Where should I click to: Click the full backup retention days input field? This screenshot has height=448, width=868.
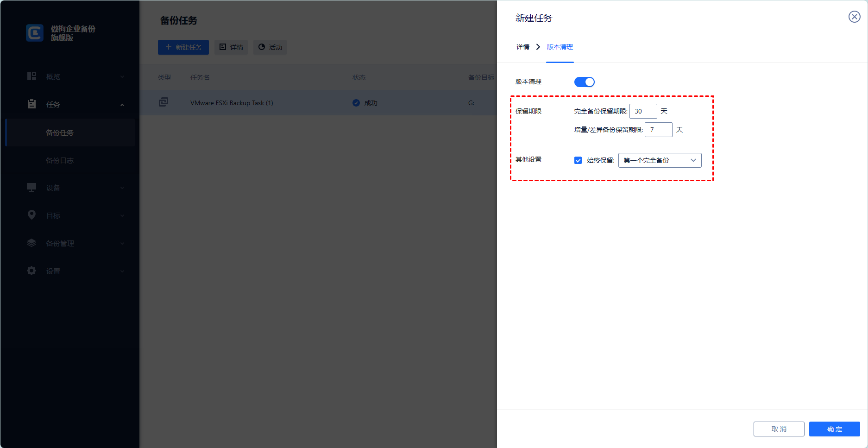(643, 111)
